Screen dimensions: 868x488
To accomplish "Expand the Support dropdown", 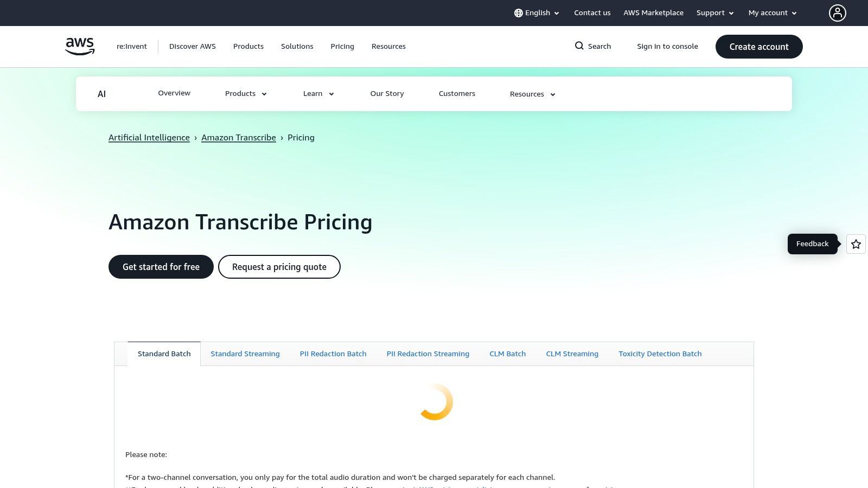I will (714, 12).
